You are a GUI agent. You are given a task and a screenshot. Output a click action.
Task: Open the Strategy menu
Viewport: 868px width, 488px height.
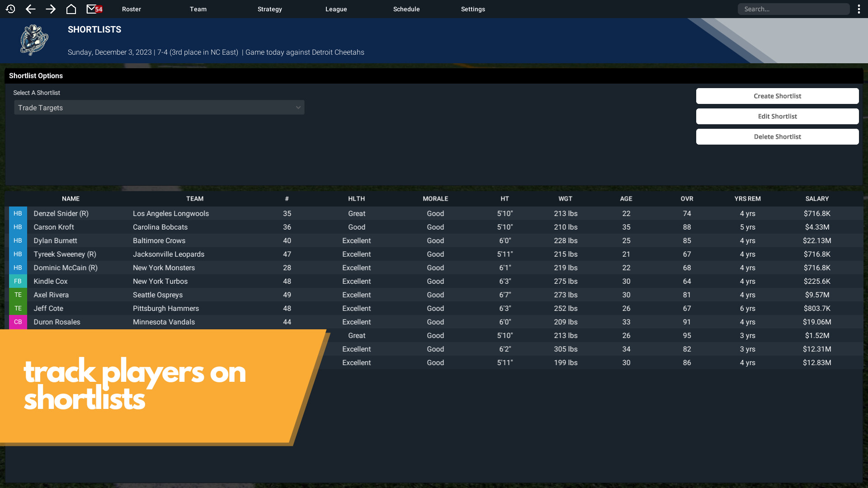pyautogui.click(x=269, y=9)
